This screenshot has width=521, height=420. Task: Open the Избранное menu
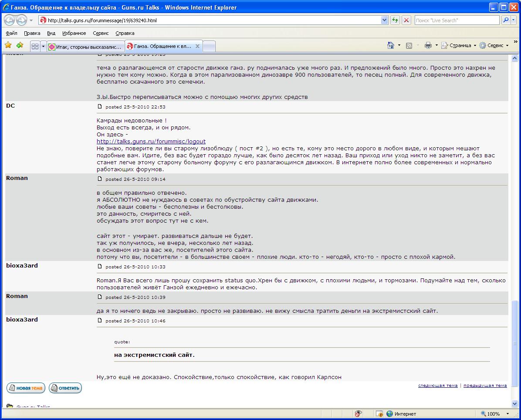tap(74, 33)
